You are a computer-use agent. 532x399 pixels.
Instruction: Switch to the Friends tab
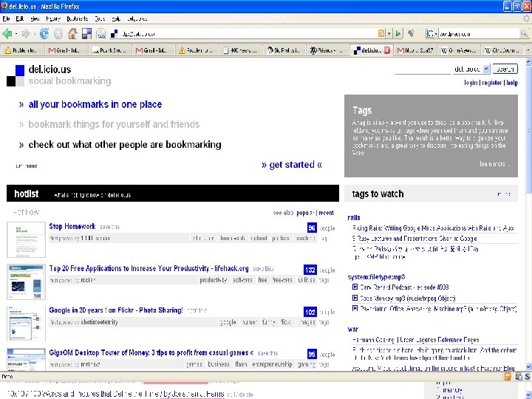(x=328, y=50)
